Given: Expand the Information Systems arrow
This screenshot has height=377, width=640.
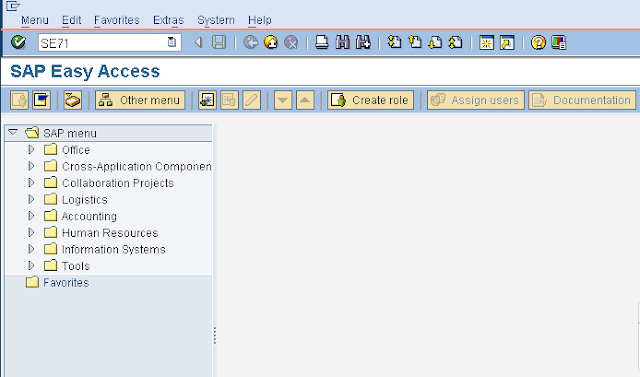Looking at the screenshot, I should coord(31,249).
